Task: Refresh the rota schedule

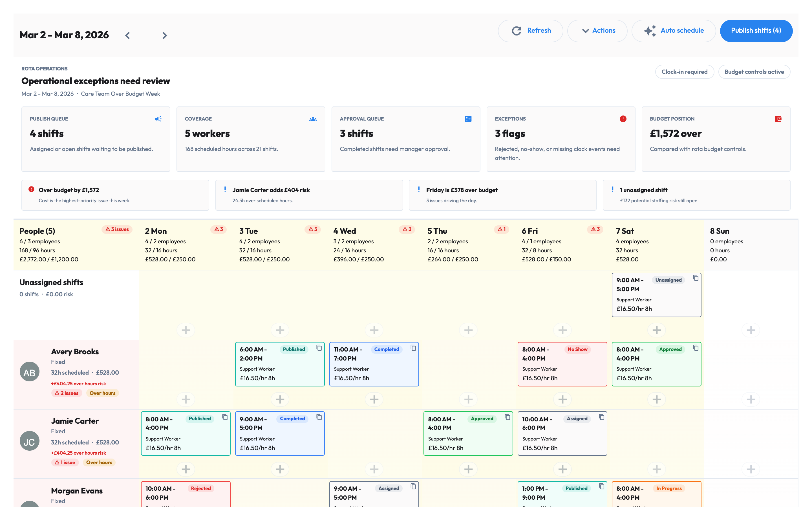Action: pos(531,31)
